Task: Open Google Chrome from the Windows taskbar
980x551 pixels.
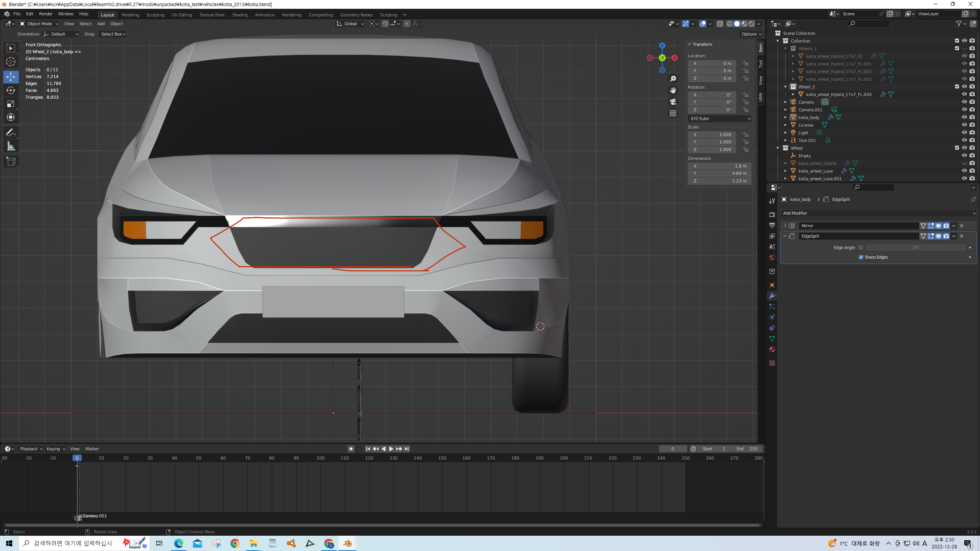Action: point(235,543)
